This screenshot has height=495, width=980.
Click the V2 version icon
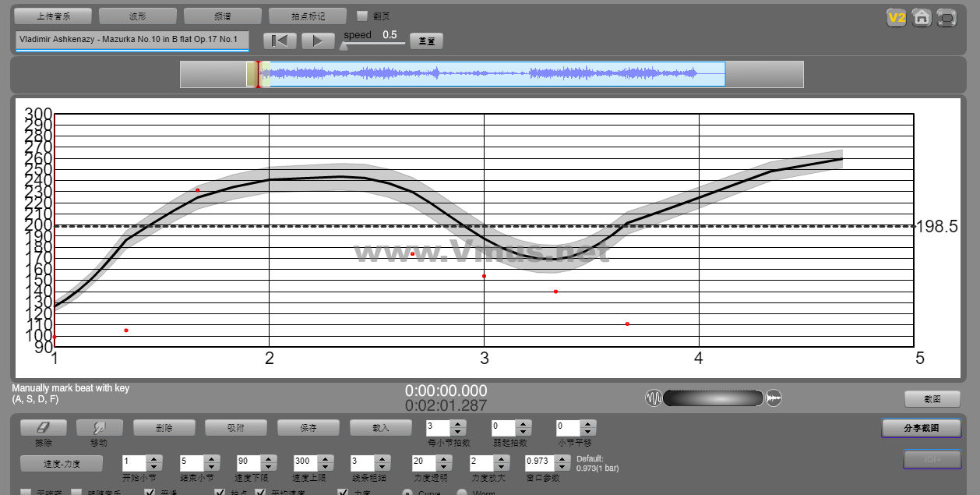pyautogui.click(x=897, y=17)
